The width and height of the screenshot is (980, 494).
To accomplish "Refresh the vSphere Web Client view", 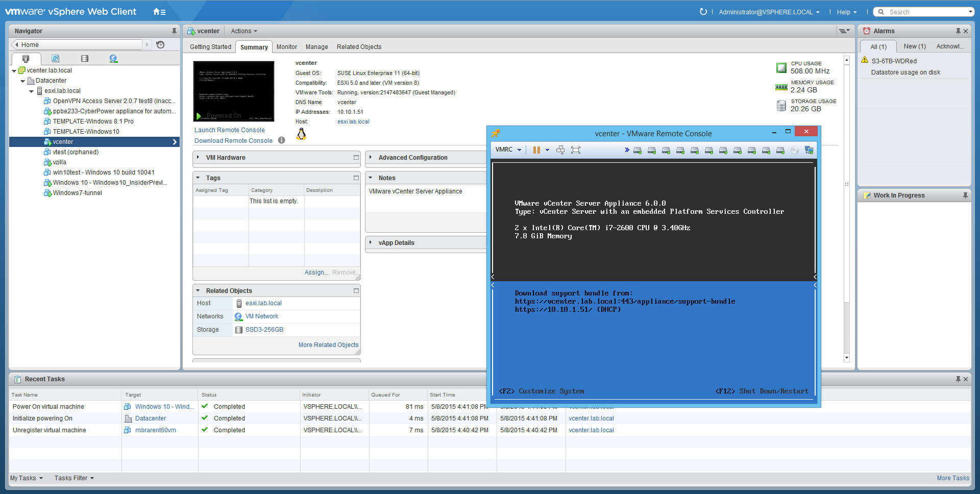I will click(x=703, y=12).
